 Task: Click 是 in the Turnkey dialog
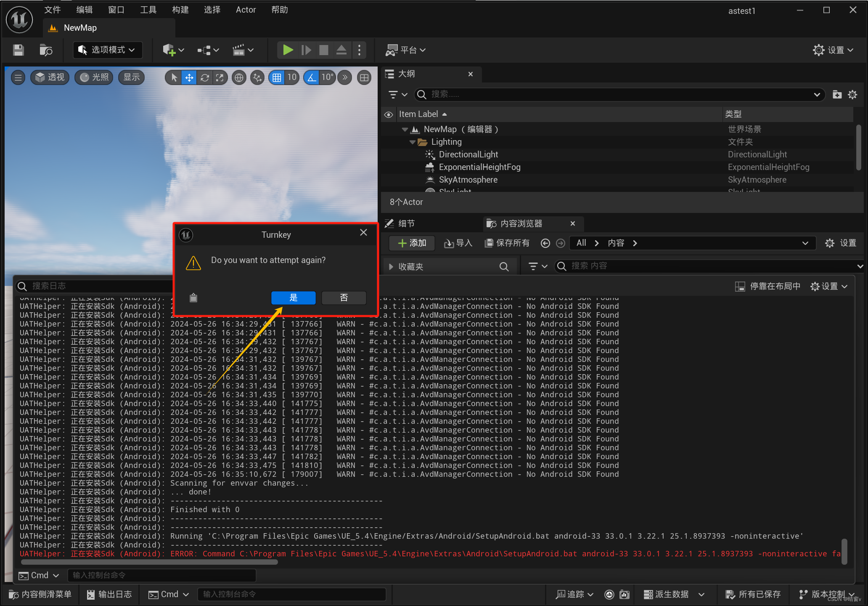tap(293, 298)
